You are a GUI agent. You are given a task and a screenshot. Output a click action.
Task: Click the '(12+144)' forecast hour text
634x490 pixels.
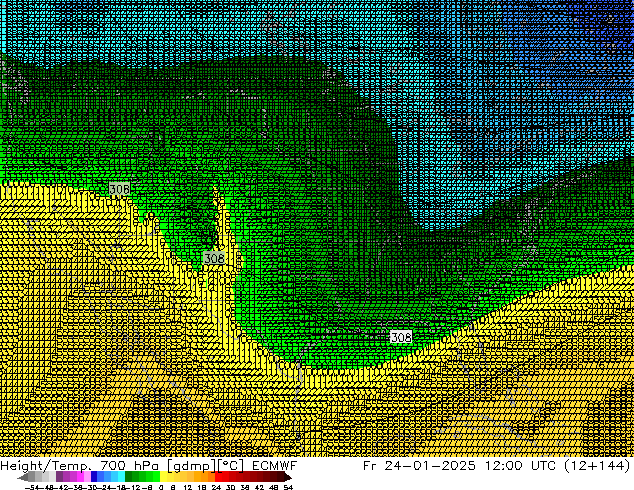point(597,466)
